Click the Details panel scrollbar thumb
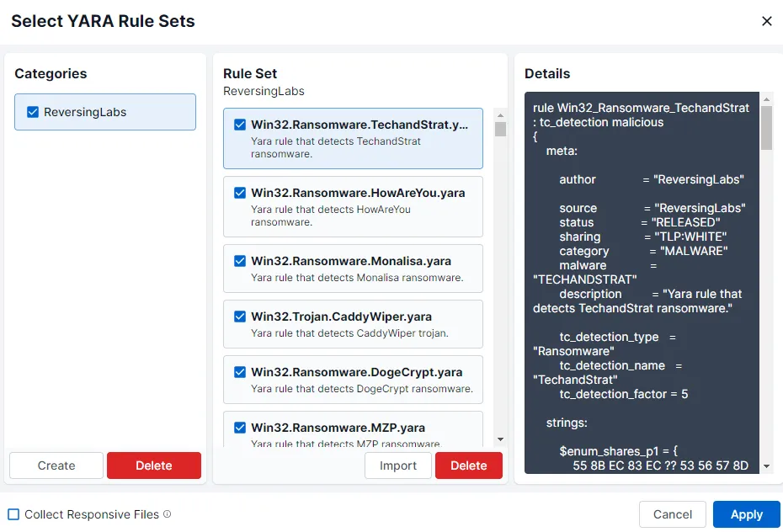The height and width of the screenshot is (532, 783). tap(766, 128)
